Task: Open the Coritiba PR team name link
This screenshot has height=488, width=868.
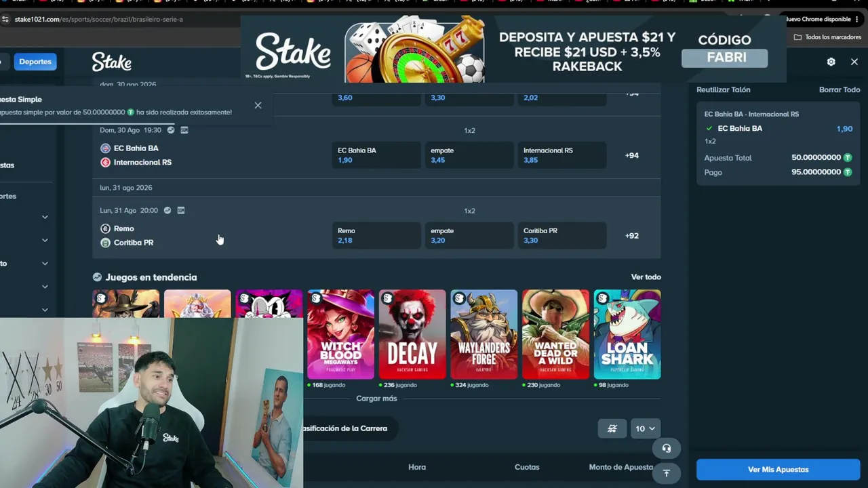Action: click(x=134, y=243)
